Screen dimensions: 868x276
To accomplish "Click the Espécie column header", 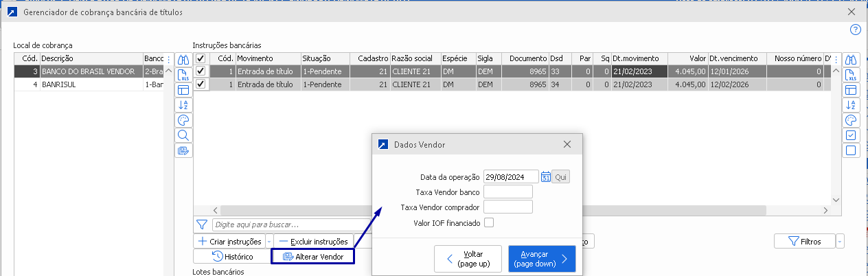I will pos(458,59).
